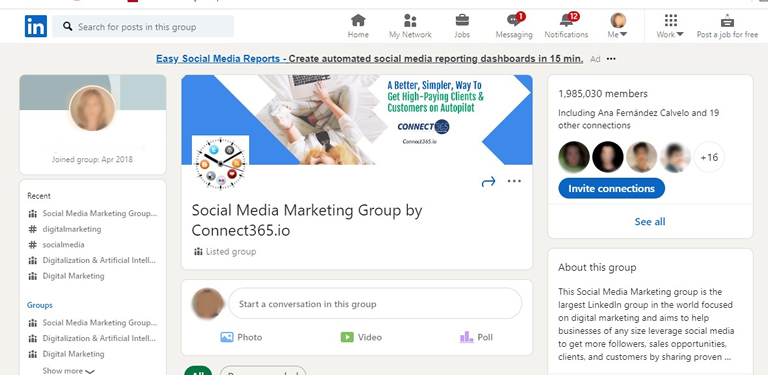Image resolution: width=768 pixels, height=375 pixels.
Task: Go to My Network
Action: pyautogui.click(x=410, y=26)
